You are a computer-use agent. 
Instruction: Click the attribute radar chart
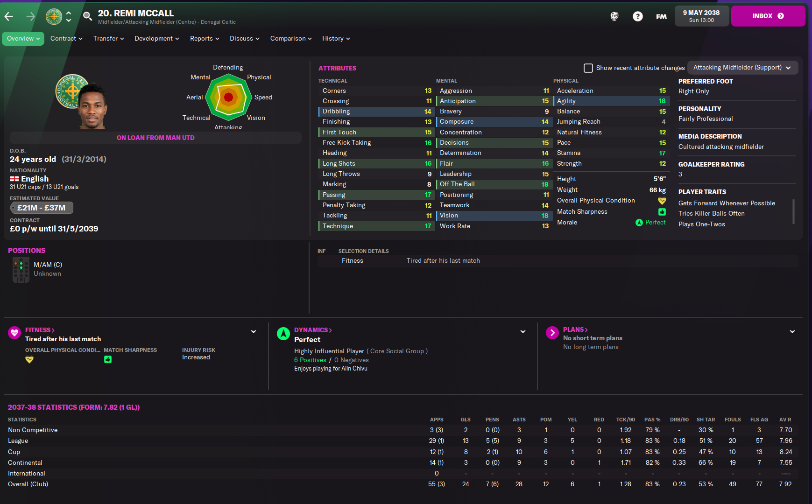pos(228,97)
